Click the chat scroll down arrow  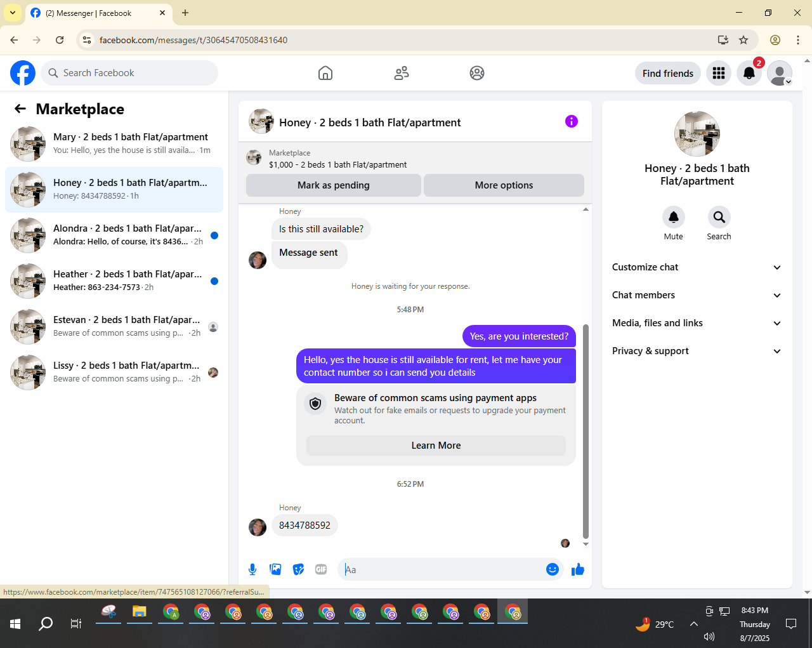coord(586,544)
